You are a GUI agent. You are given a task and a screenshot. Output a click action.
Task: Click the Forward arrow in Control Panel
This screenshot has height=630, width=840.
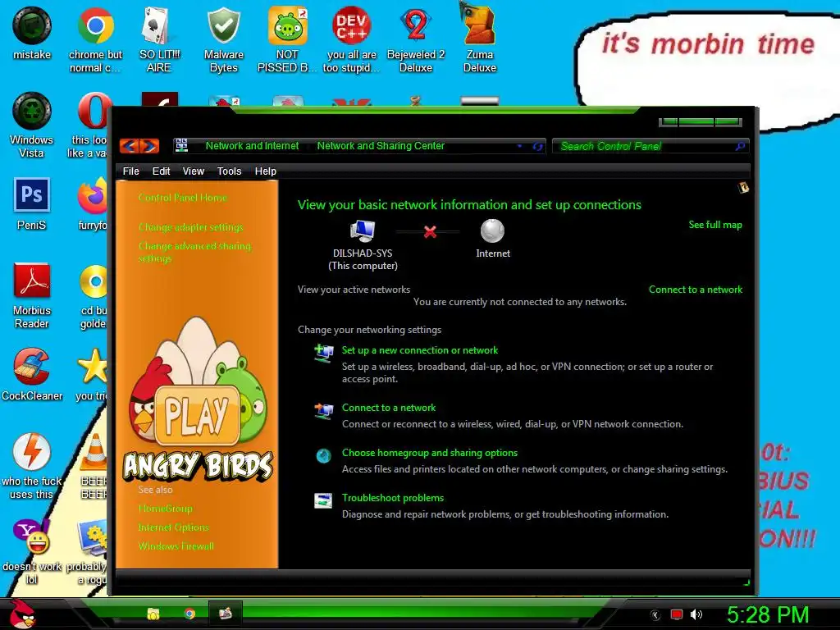(149, 145)
